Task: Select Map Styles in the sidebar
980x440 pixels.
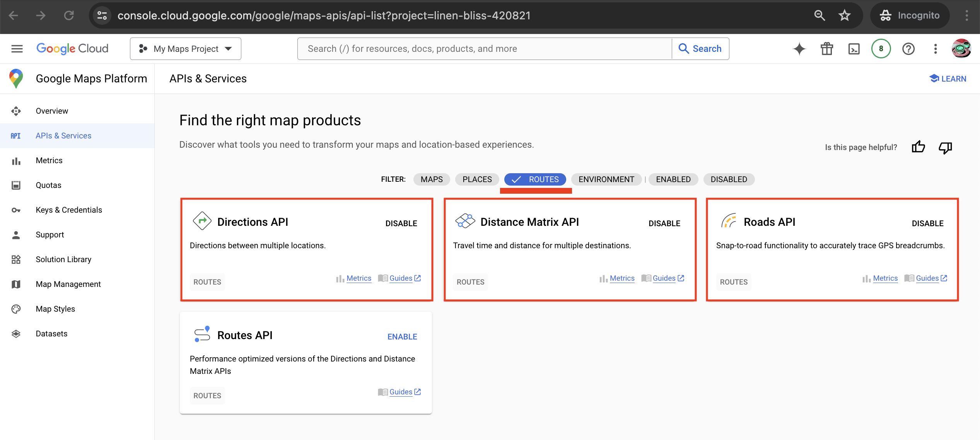Action: (x=55, y=309)
